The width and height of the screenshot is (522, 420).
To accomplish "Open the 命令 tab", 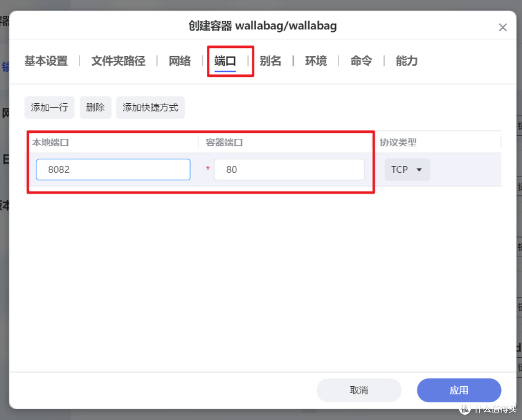I will [x=361, y=61].
